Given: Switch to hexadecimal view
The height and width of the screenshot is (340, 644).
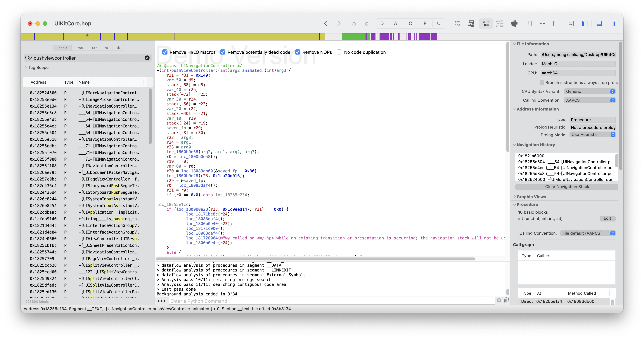Looking at the screenshot, I should [499, 23].
